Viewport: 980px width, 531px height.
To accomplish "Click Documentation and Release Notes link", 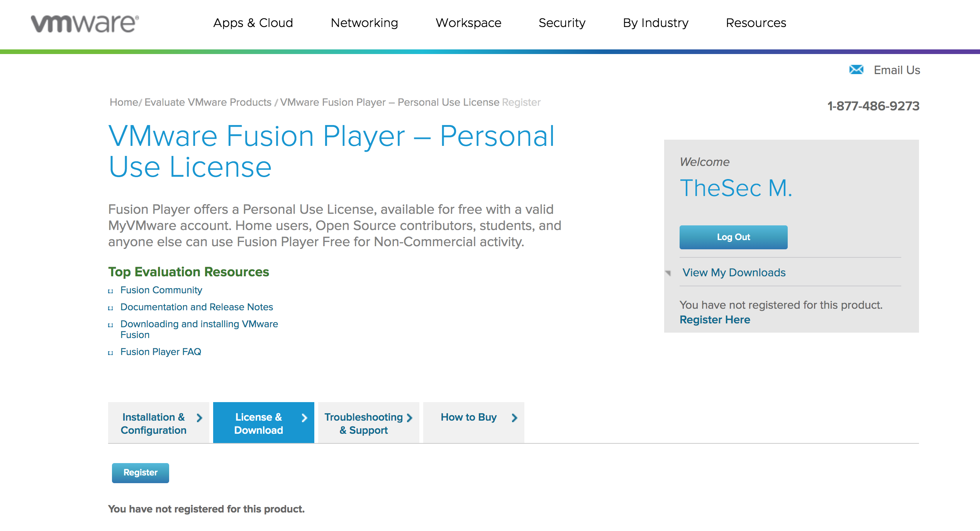I will (198, 306).
